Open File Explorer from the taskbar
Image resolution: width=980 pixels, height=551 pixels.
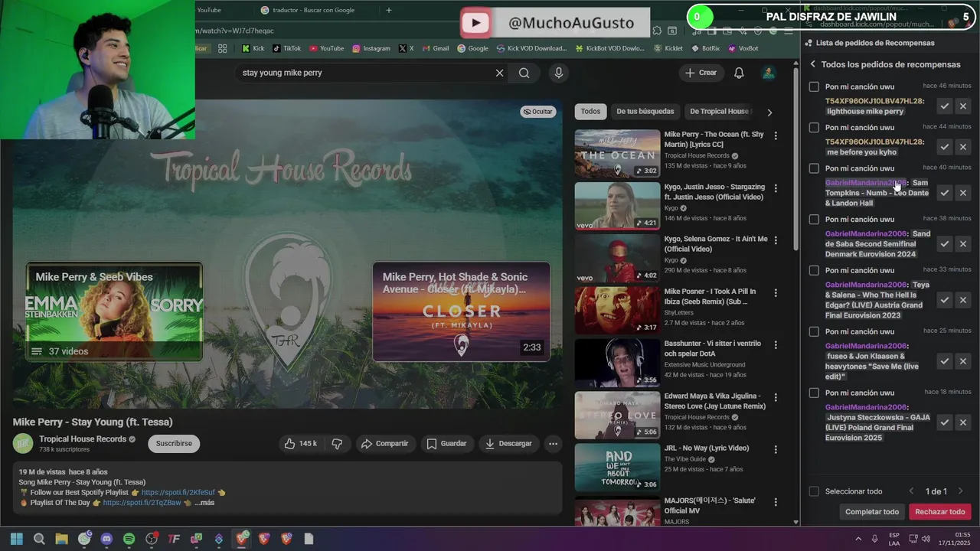click(61, 539)
